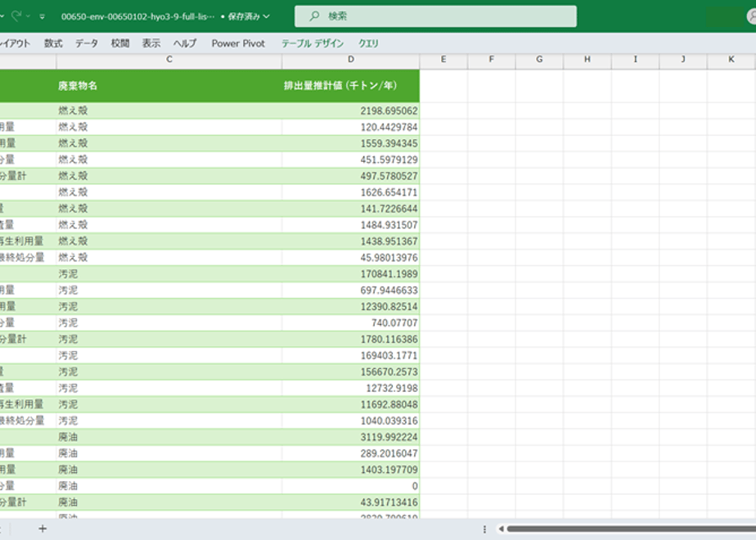
Task: Select the cell with value 697.9446633
Action: (350, 290)
